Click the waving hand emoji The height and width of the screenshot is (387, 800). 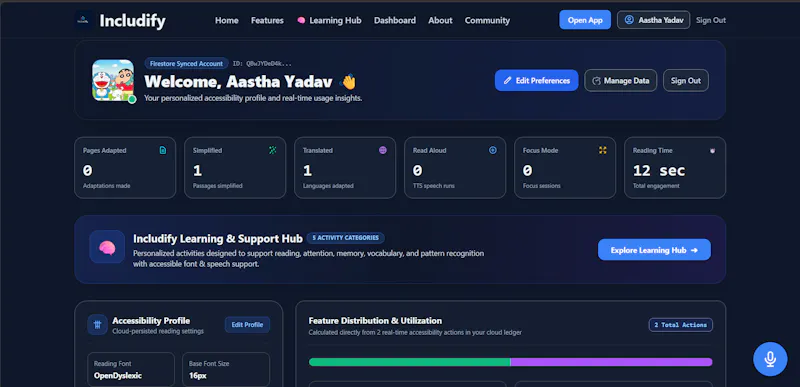(x=348, y=82)
